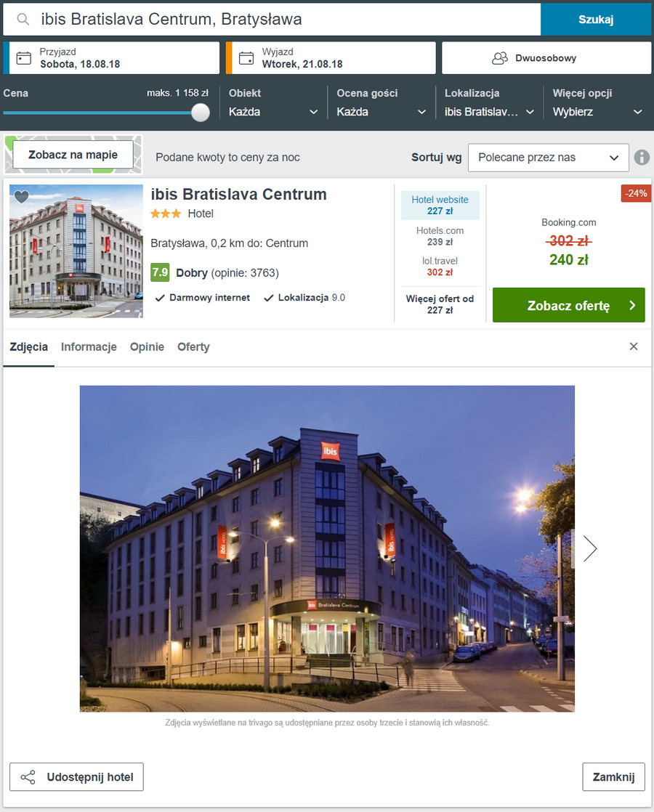Viewport: 654px width, 812px height.
Task: Open the lol.travel 302 zł offer
Action: point(440,267)
